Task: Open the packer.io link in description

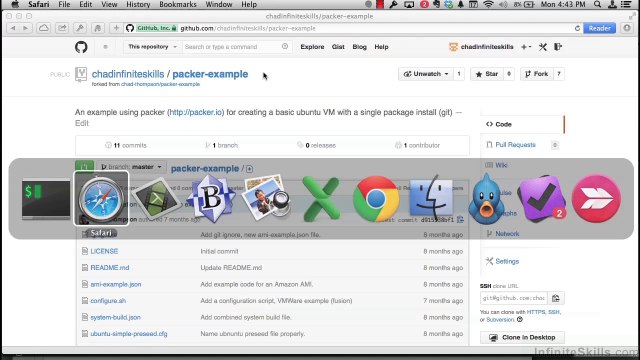Action: point(196,112)
